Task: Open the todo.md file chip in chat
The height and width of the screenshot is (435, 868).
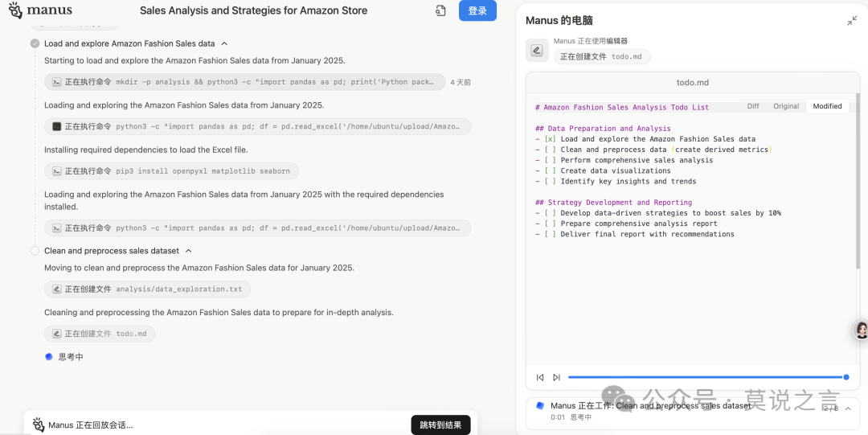Action: (x=100, y=334)
